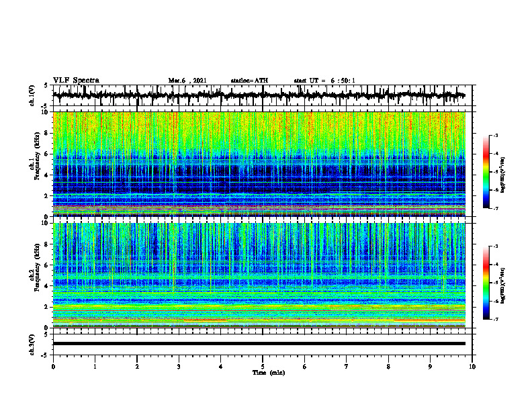Click time axis tick label "10"
The height and width of the screenshot is (411, 532).
click(472, 367)
